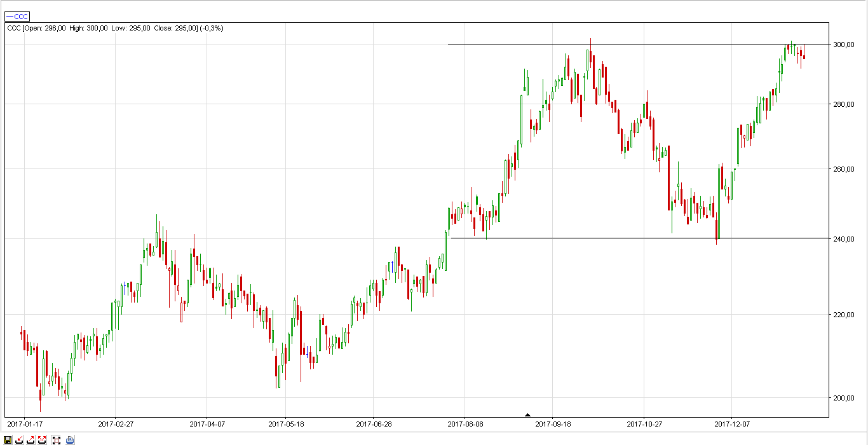Click the 260,00 price axis label

click(x=843, y=169)
